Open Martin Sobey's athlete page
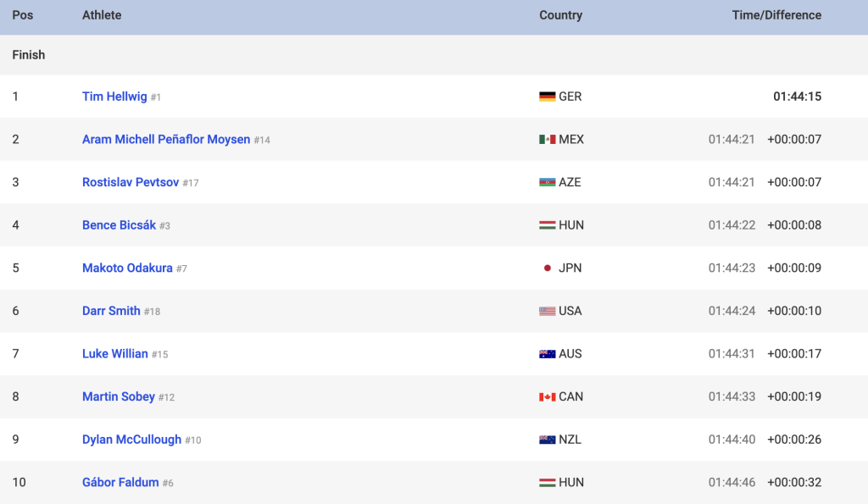 119,396
